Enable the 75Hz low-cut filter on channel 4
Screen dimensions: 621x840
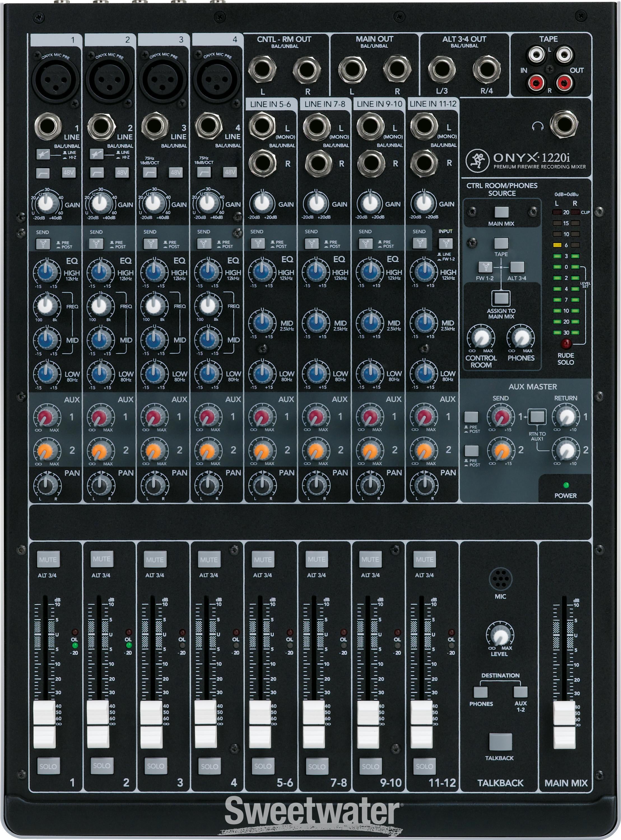(x=204, y=172)
